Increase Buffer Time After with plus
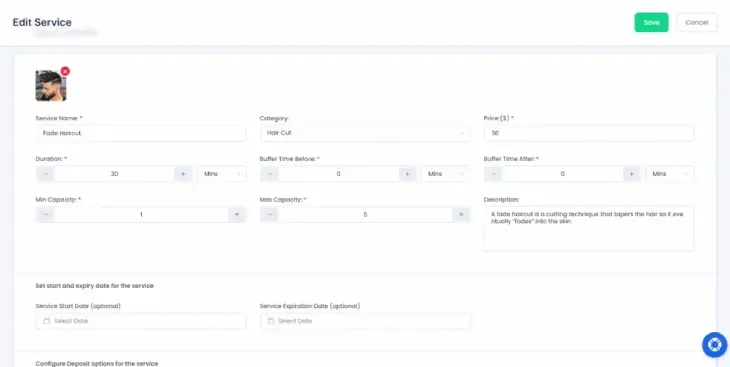The width and height of the screenshot is (730, 367). 631,174
